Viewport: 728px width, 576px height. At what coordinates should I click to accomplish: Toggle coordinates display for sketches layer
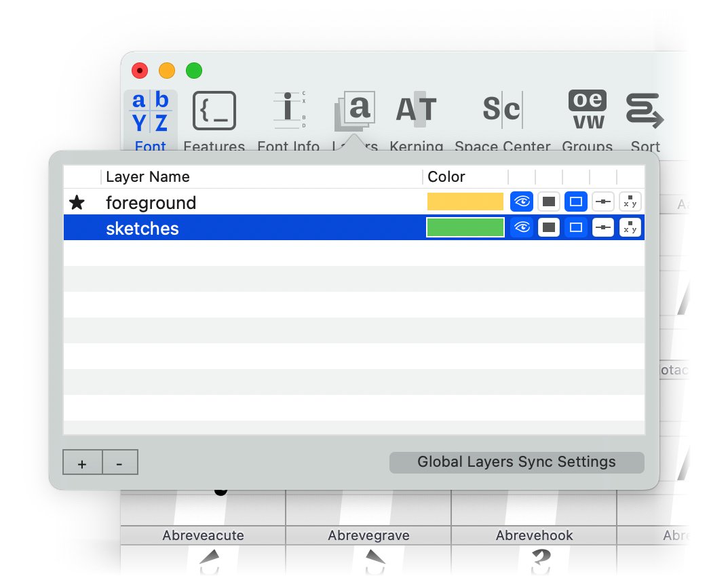(x=630, y=227)
